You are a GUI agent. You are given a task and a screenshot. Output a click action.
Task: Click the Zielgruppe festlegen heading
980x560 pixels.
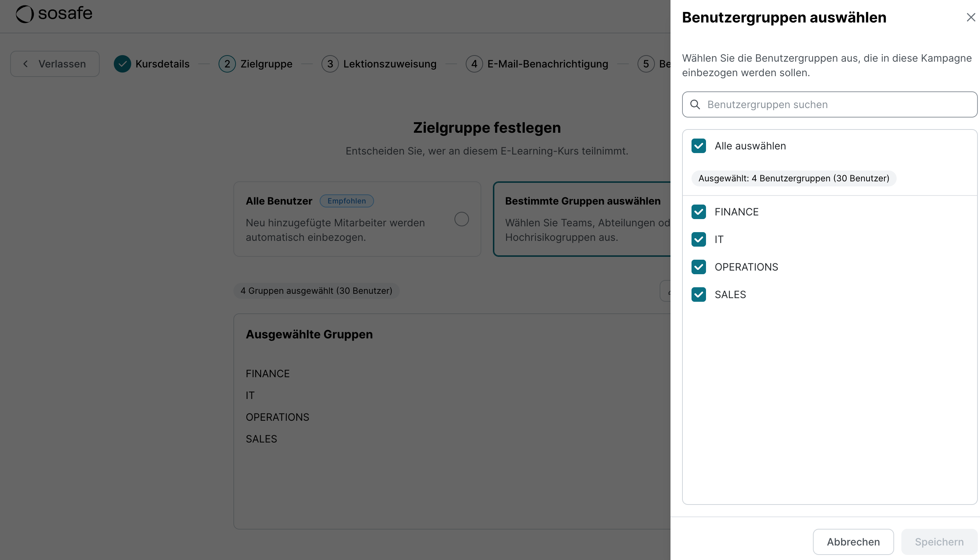click(487, 128)
